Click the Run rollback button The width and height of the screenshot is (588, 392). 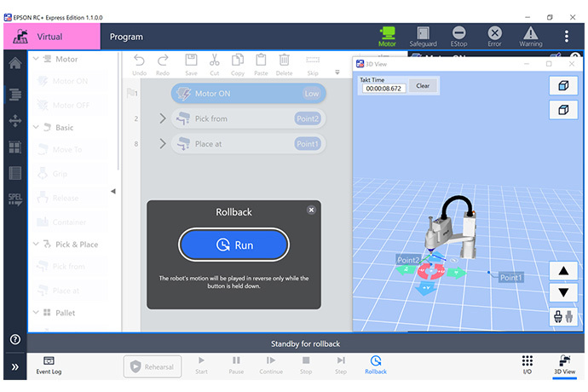point(234,245)
